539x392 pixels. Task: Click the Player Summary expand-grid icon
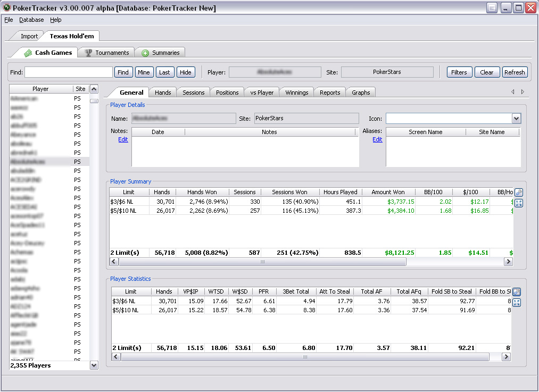[x=519, y=203]
